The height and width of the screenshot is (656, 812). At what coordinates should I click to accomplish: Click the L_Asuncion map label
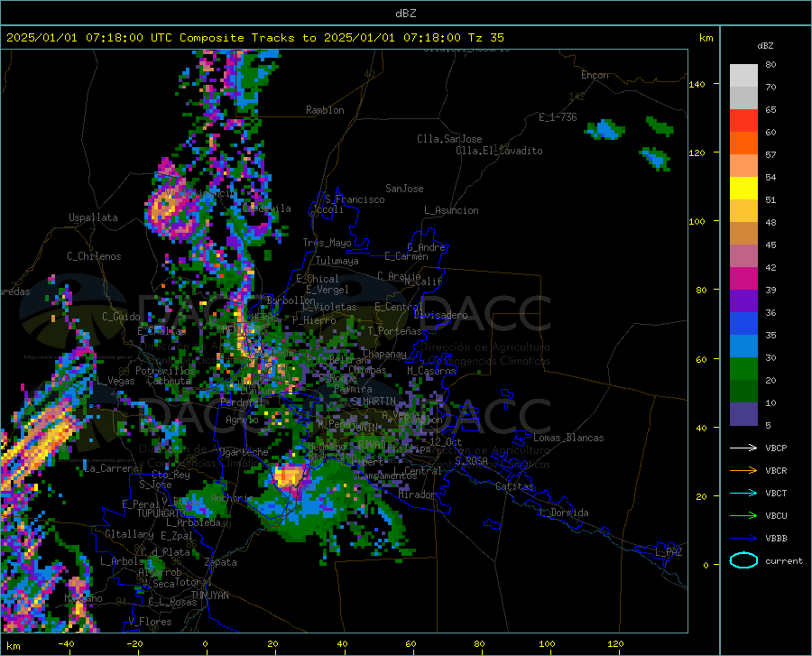[x=451, y=210]
